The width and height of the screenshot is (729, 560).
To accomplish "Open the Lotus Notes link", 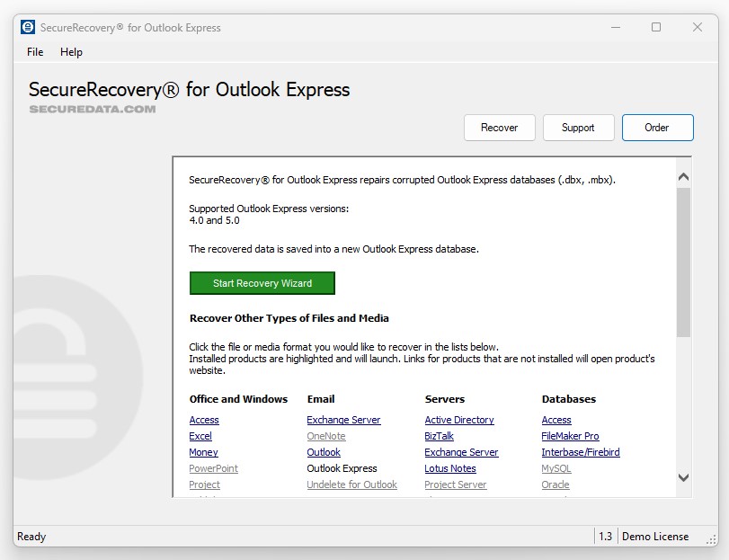I will coord(450,468).
